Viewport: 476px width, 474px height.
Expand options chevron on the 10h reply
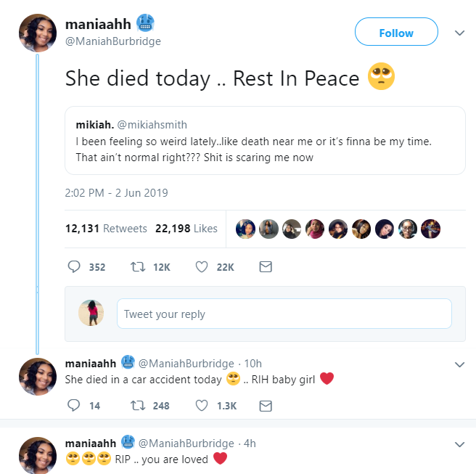click(x=459, y=364)
